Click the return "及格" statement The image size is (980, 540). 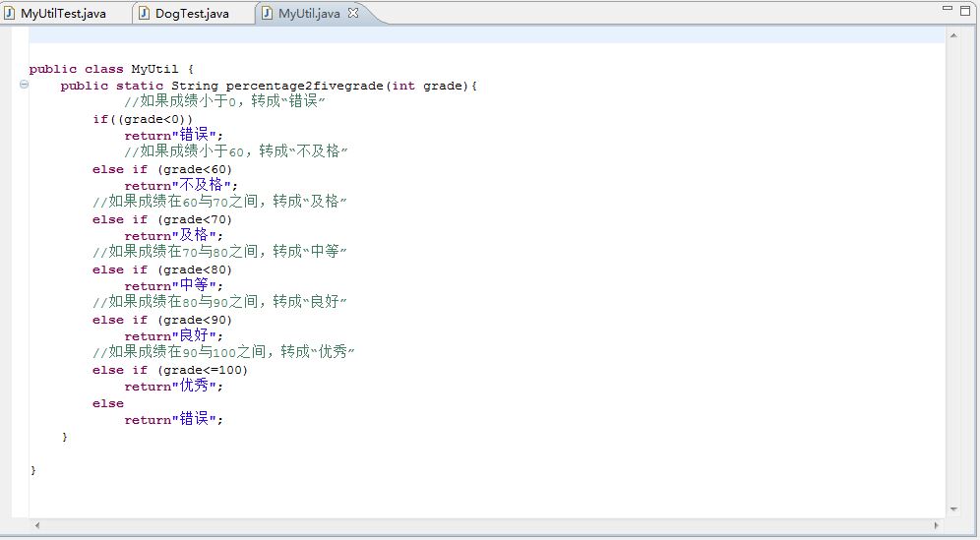coord(174,235)
